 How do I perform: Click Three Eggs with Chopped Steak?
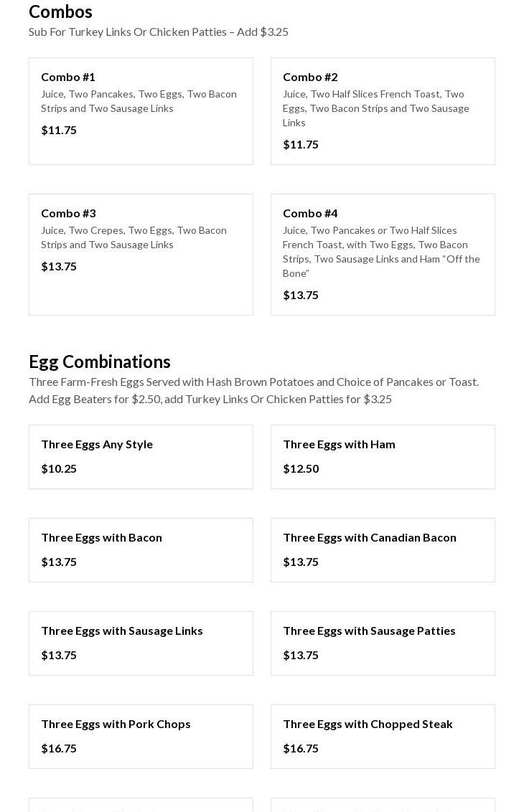click(368, 724)
